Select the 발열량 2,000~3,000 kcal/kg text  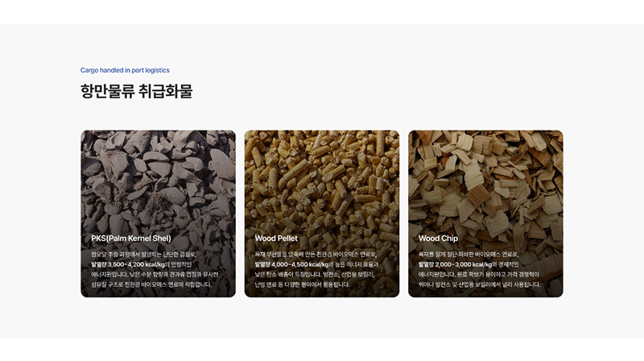pos(455,264)
